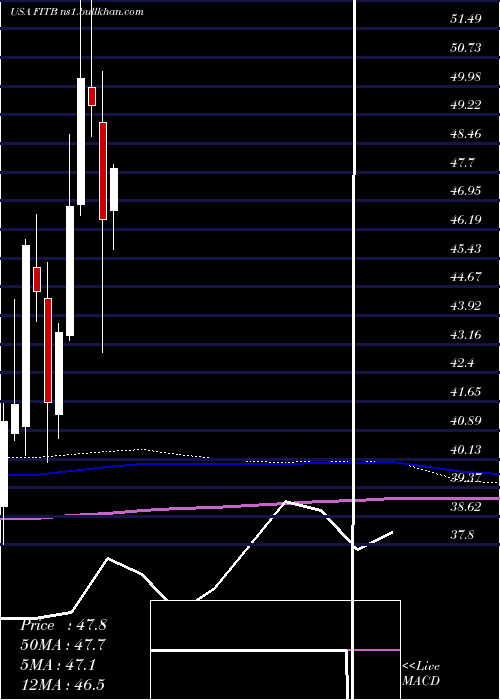Click the 37.8 price axis label
500x700 pixels.
coord(462,534)
